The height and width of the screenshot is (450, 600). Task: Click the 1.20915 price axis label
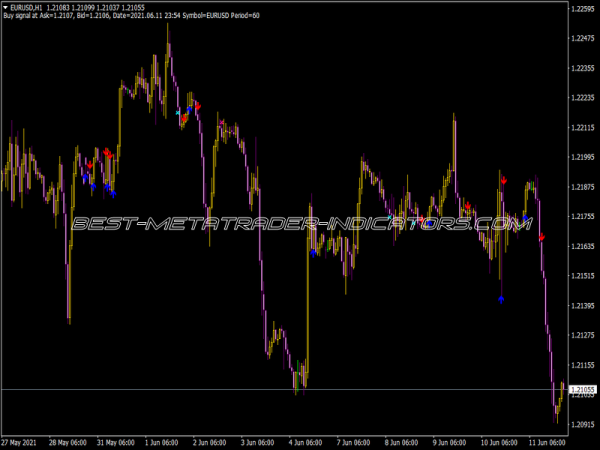[581, 424]
